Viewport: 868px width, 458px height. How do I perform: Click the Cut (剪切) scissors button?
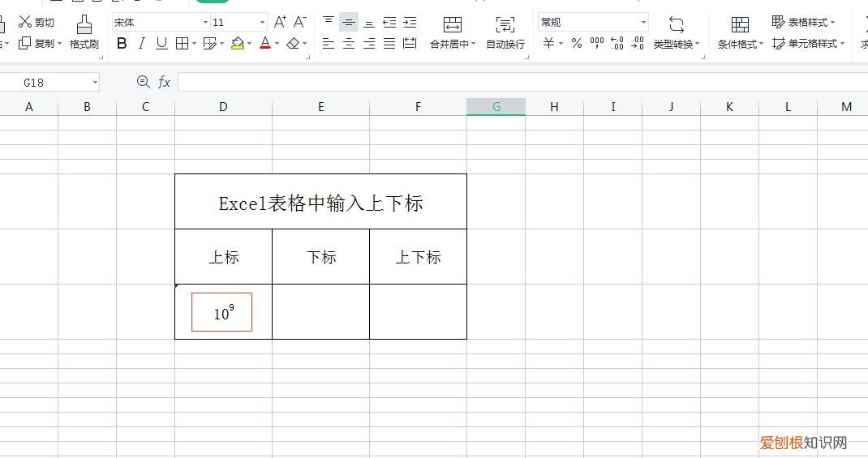pyautogui.click(x=37, y=22)
